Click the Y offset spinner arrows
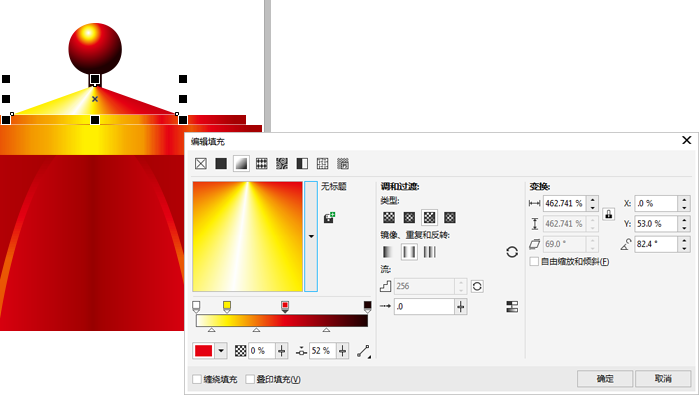Screen dimensions: 700x400 point(684,224)
